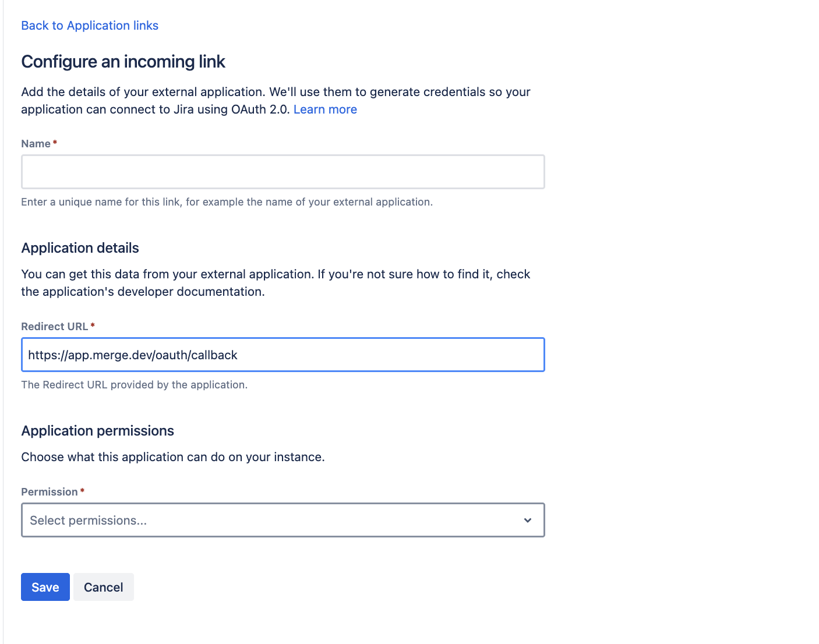819x644 pixels.
Task: Go back to Application links
Action: click(x=90, y=26)
